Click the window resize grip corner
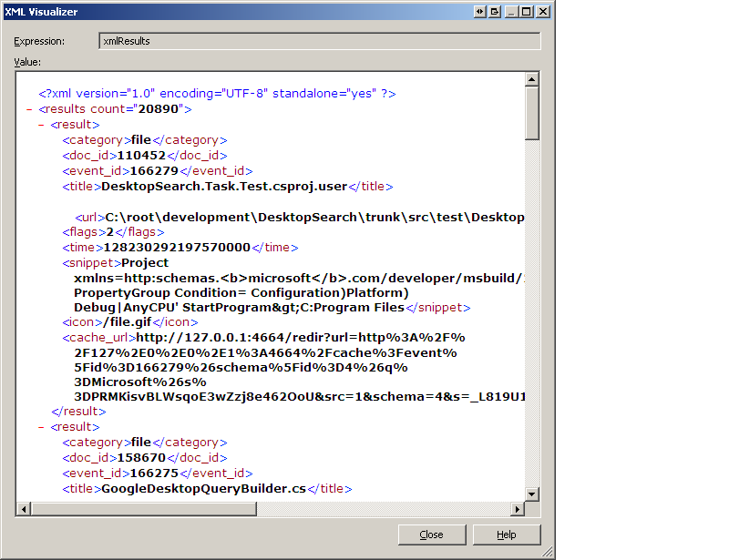 point(547,552)
